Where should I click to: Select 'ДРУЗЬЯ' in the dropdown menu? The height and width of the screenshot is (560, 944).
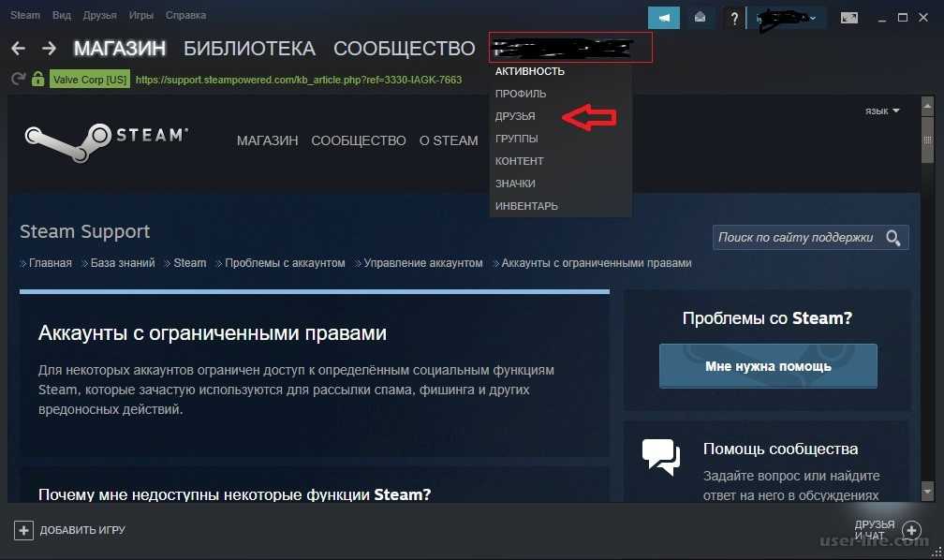[x=515, y=116]
